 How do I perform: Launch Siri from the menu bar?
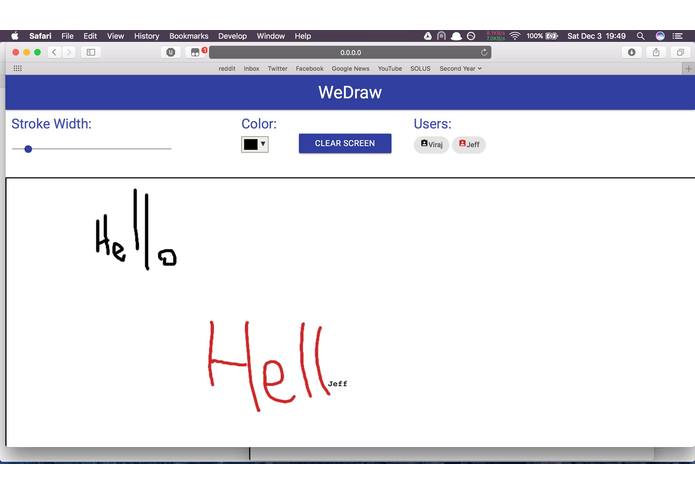click(x=660, y=36)
